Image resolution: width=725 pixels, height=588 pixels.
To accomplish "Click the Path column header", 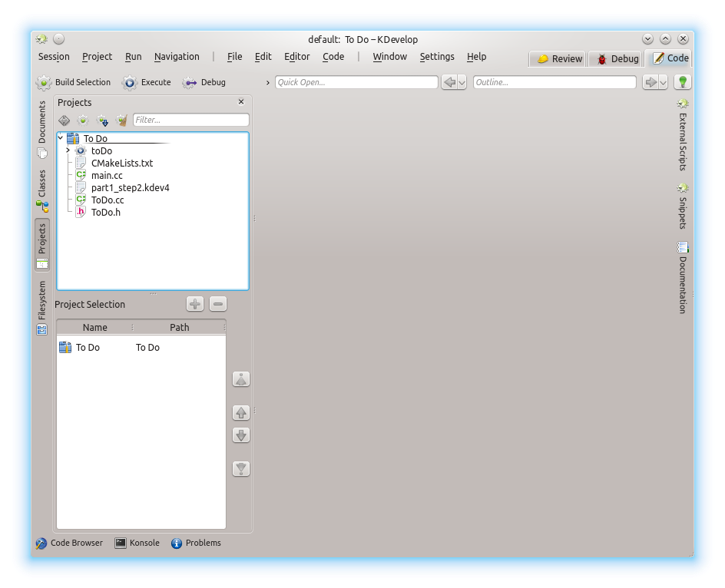I will (180, 327).
